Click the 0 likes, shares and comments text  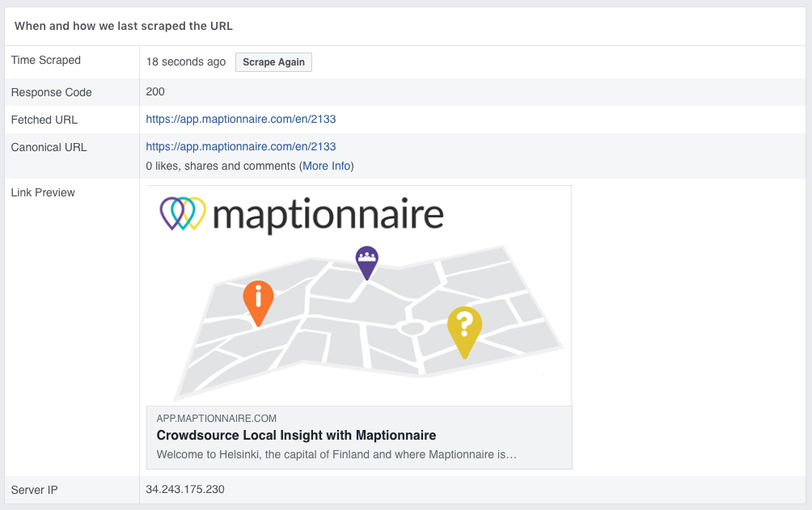click(221, 166)
